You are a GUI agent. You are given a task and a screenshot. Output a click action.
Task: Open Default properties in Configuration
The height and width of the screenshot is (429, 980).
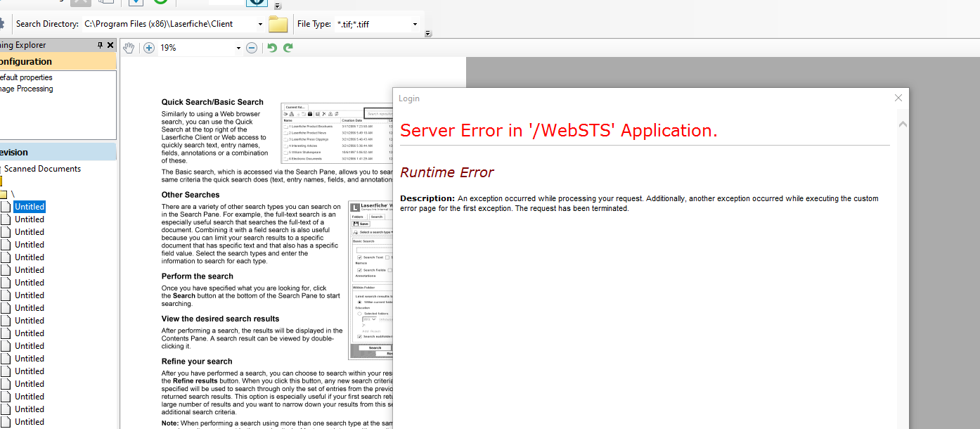[x=26, y=77]
